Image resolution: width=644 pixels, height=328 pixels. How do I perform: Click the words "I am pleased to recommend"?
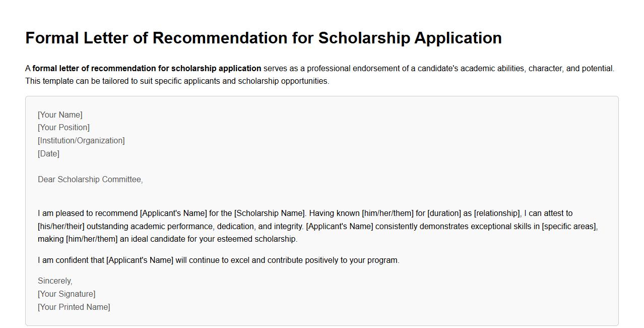88,213
